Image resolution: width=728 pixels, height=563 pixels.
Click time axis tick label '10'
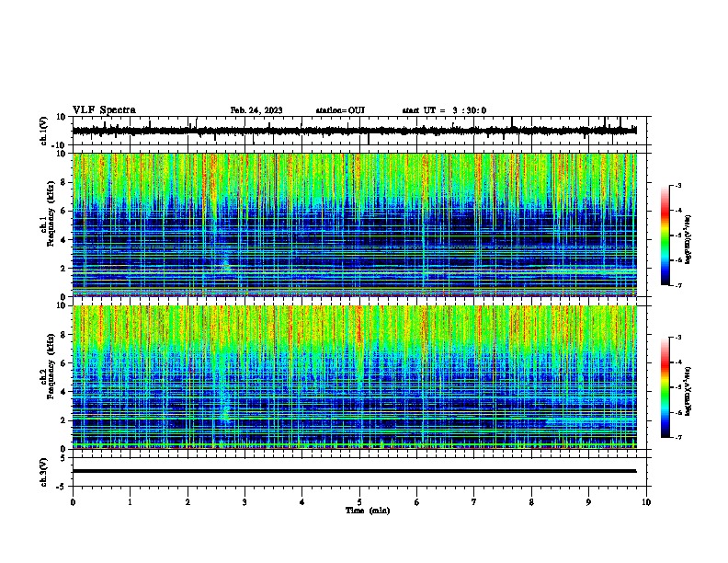[646, 502]
